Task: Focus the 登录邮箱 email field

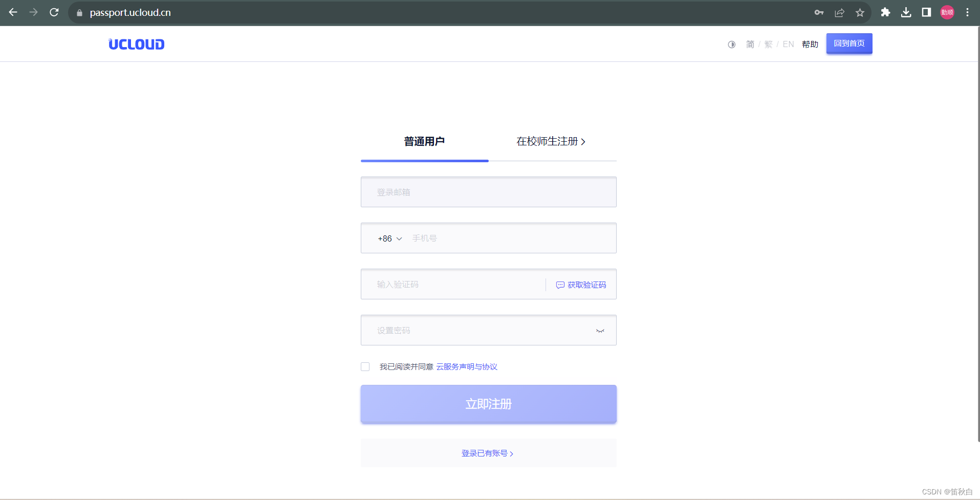Action: click(x=488, y=192)
